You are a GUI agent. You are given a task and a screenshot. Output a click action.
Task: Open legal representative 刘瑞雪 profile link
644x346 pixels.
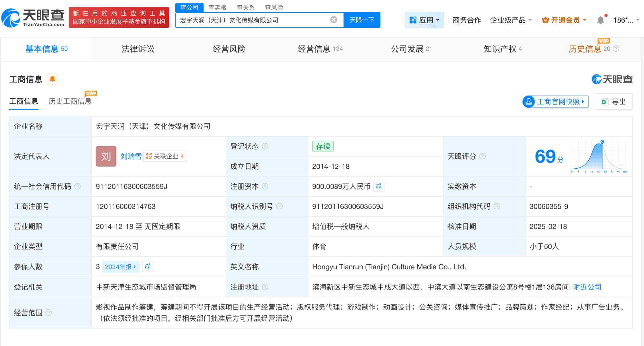click(131, 156)
